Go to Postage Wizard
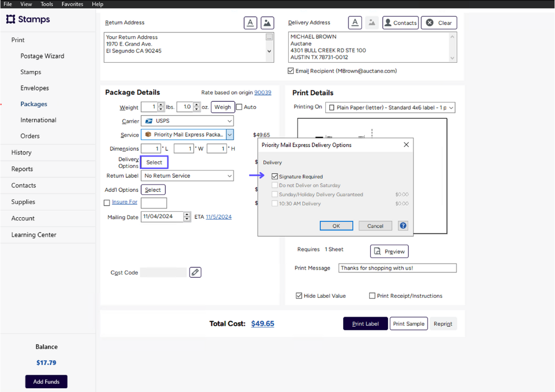 pos(42,56)
